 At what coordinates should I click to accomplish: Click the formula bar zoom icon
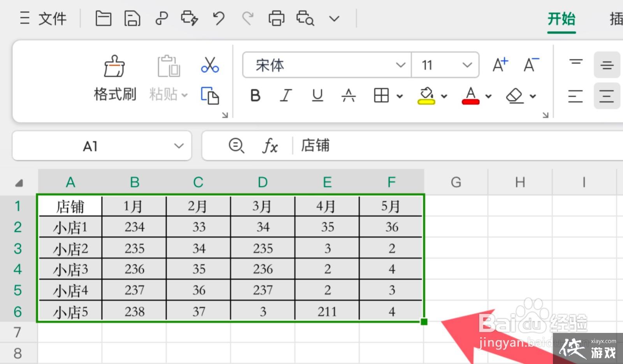pyautogui.click(x=236, y=146)
